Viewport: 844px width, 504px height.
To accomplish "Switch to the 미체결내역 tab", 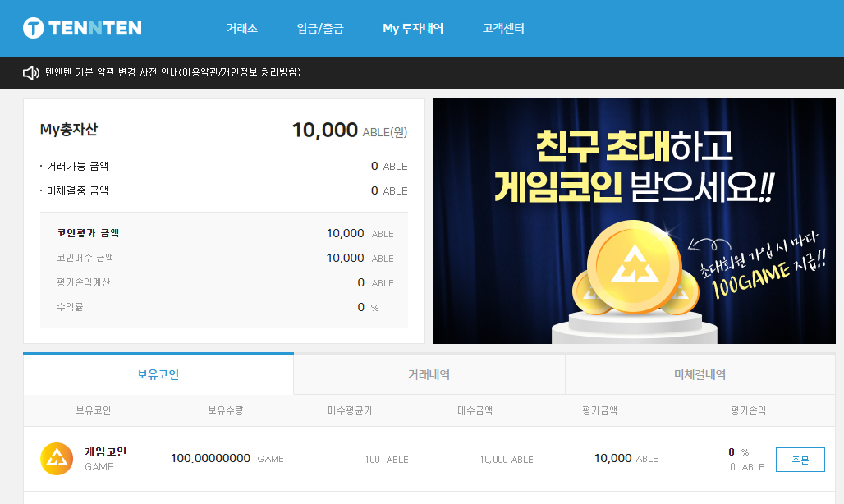I will click(700, 374).
